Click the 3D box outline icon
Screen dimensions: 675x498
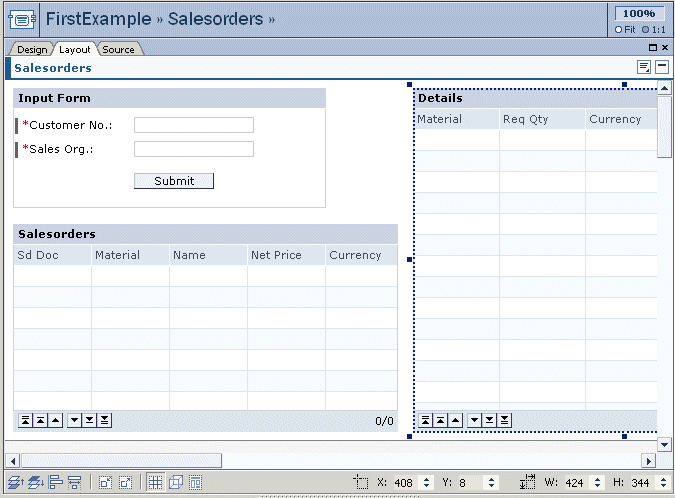point(176,483)
